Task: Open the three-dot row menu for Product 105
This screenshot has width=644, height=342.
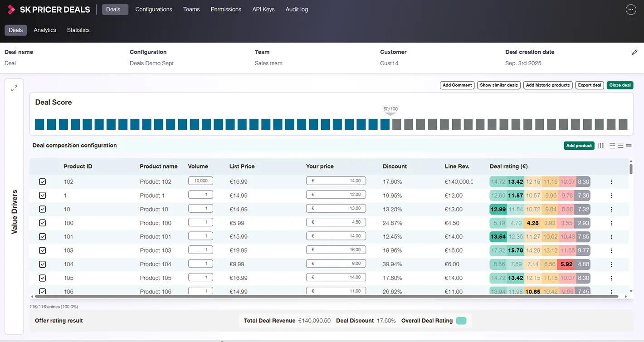Action: 611,278
